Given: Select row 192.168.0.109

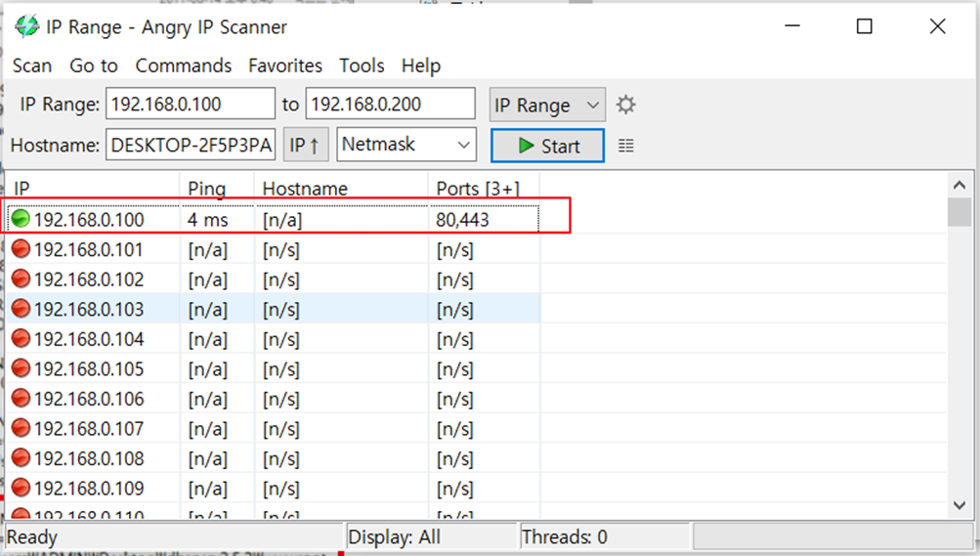Looking at the screenshot, I should (x=274, y=488).
